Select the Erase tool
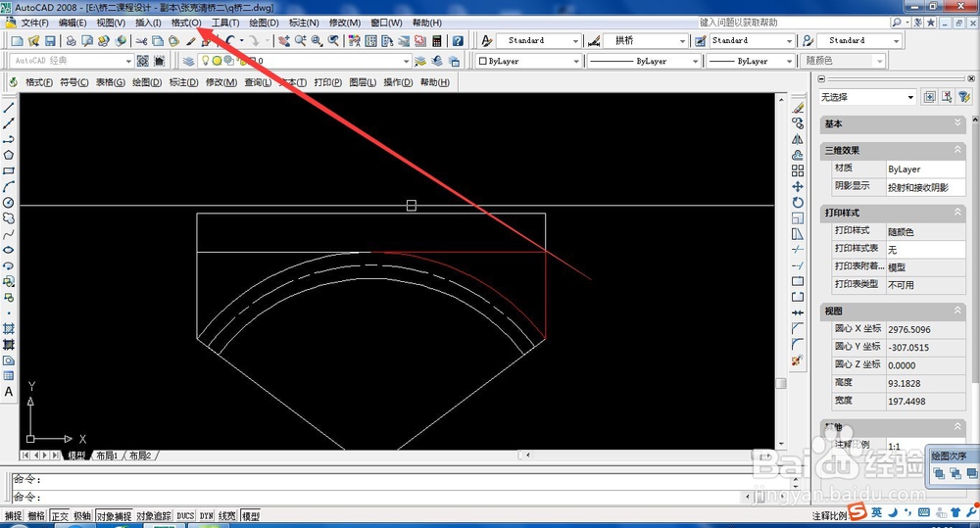This screenshot has height=528, width=980. point(798,108)
